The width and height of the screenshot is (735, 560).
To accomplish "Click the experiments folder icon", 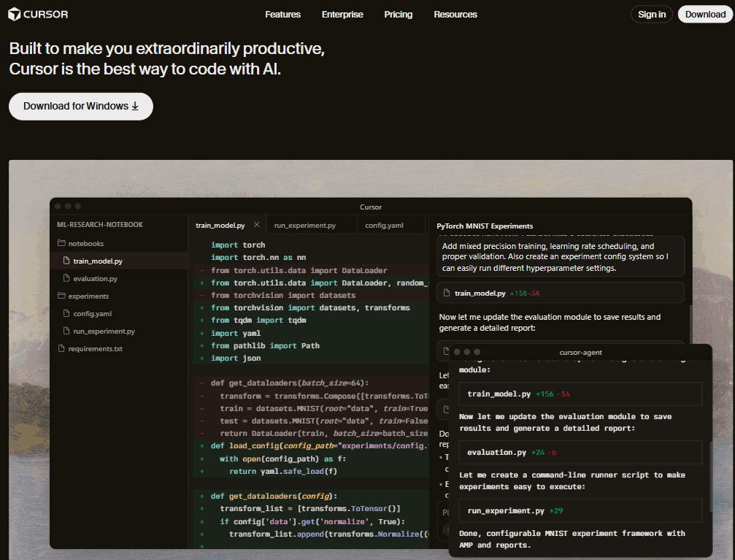I will tap(61, 296).
